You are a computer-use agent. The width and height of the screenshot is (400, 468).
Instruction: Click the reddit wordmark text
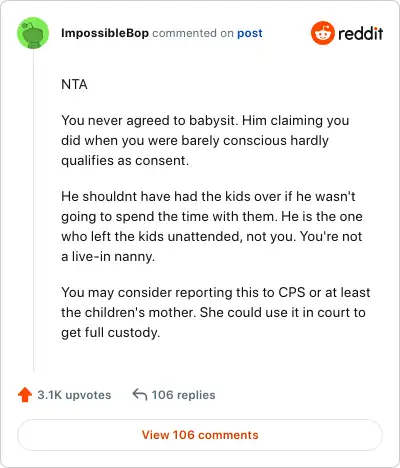click(x=360, y=33)
